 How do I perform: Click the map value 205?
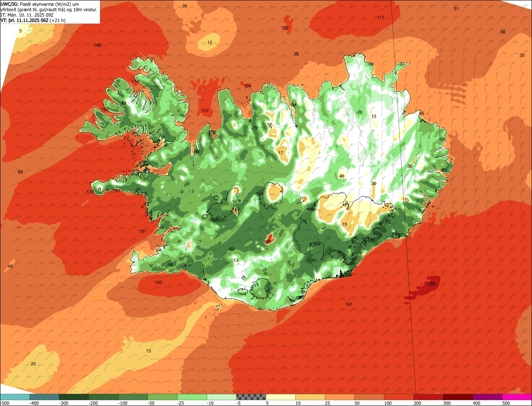[x=432, y=284]
